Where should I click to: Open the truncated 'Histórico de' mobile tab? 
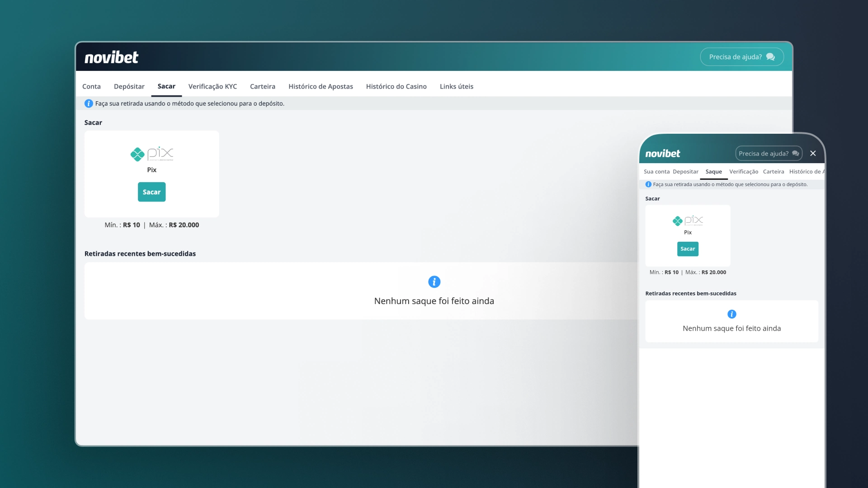[x=807, y=172]
